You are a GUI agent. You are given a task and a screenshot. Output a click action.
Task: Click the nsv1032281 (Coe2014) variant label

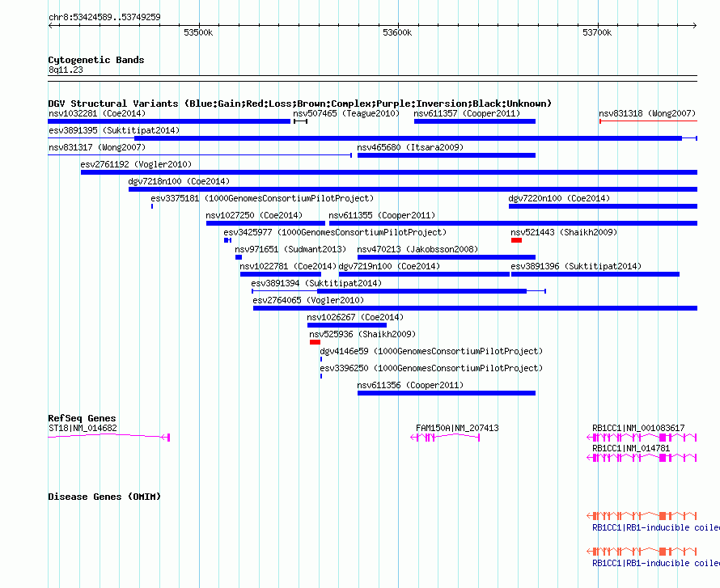[x=97, y=113]
